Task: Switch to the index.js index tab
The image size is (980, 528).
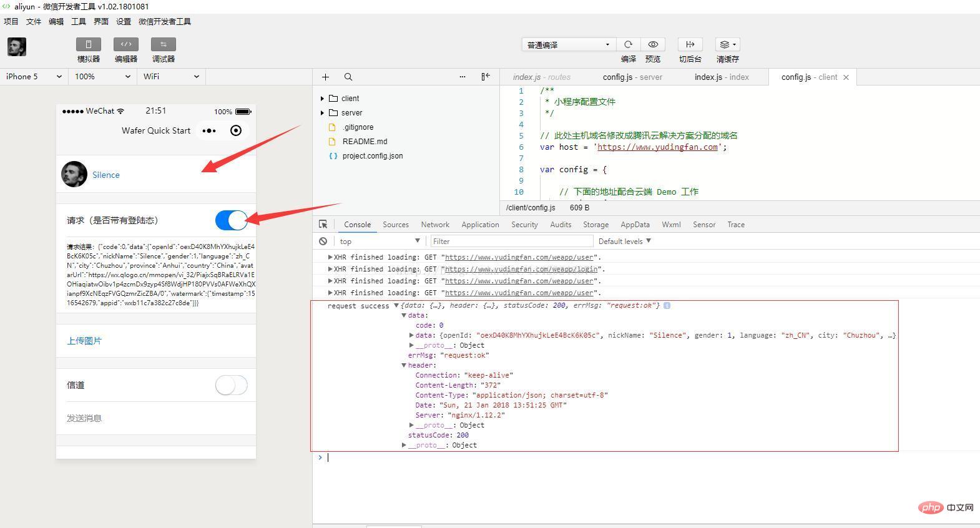Action: (722, 77)
